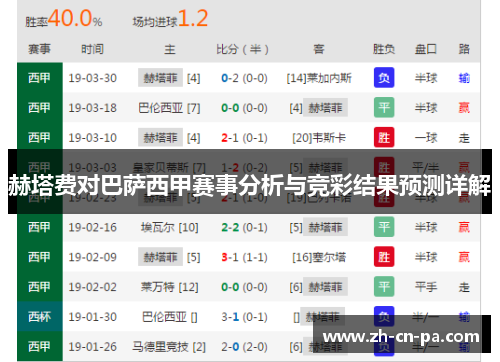The height and width of the screenshot is (362, 500).
Task: Click the red 胜 badge in the 19-03-10 row
Action: pyautogui.click(x=384, y=137)
